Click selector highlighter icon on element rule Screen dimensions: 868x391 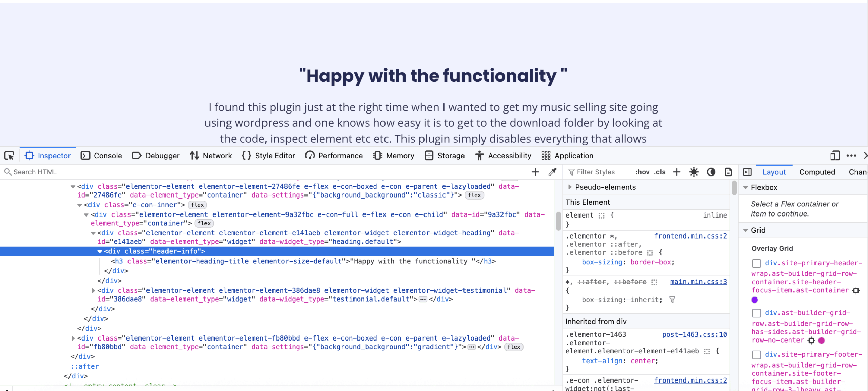pos(601,215)
